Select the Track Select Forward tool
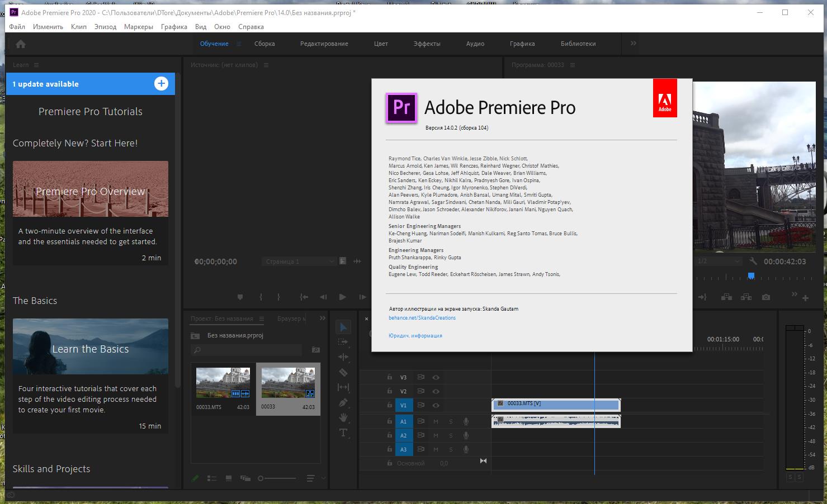Viewport: 827px width, 504px height. click(343, 342)
